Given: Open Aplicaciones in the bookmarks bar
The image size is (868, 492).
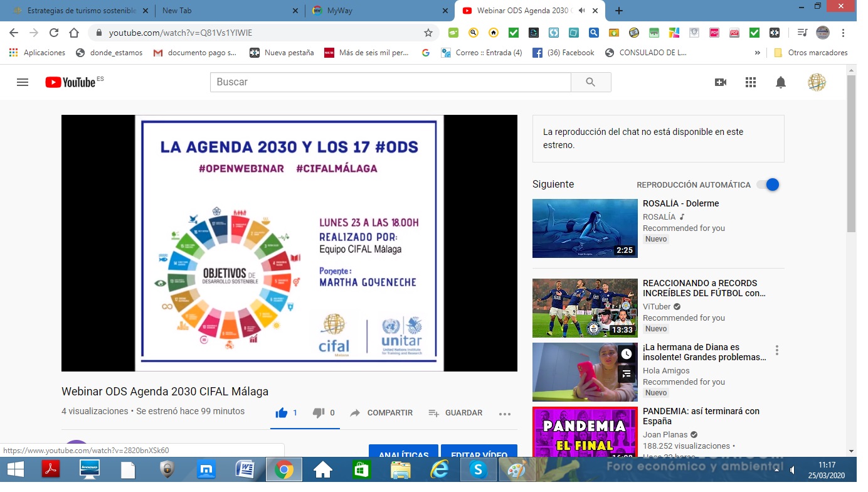Looking at the screenshot, I should [38, 53].
